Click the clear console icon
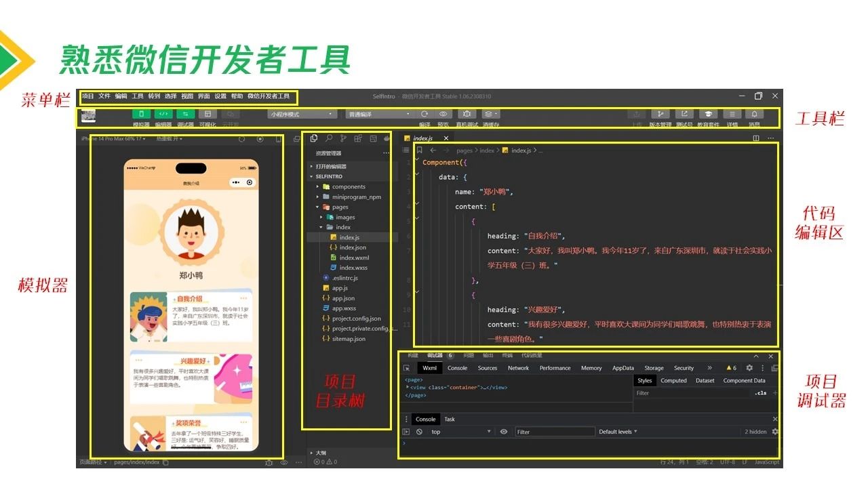This screenshot has width=868, height=488. pyautogui.click(x=419, y=432)
